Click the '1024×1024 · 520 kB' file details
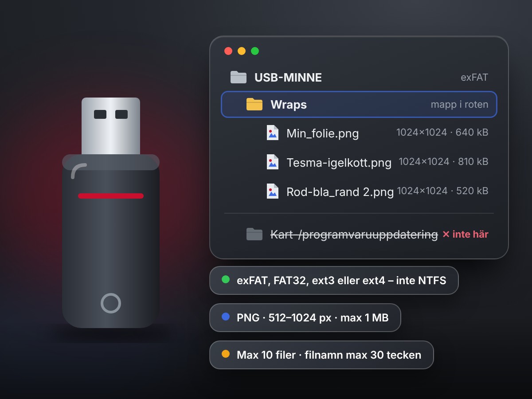This screenshot has width=532, height=399. pos(442,191)
